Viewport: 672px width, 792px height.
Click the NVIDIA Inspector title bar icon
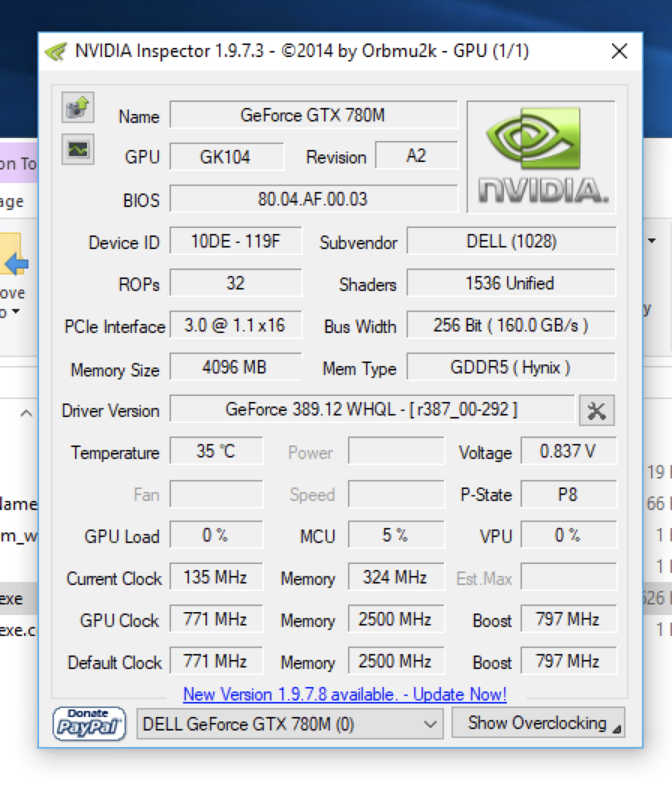tap(56, 51)
